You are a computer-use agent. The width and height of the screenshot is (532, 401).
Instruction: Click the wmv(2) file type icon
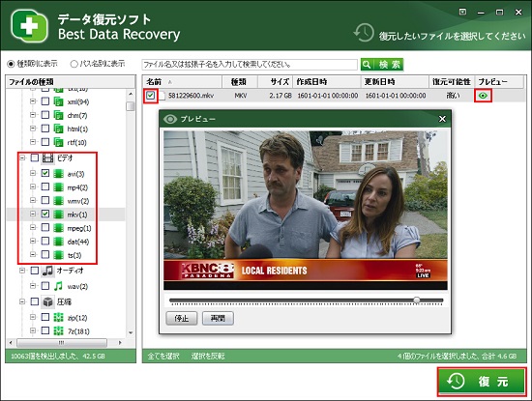pyautogui.click(x=58, y=201)
